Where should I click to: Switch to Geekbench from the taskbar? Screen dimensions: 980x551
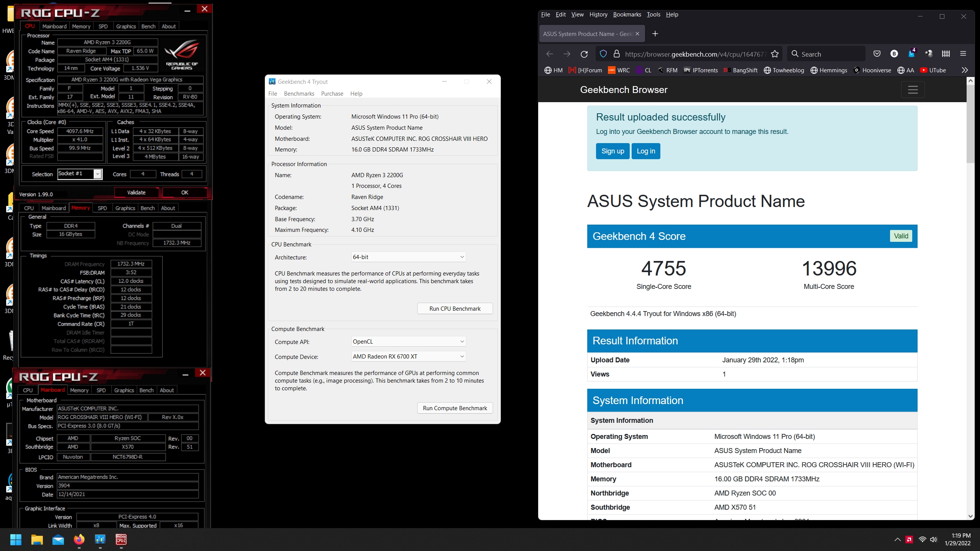100,540
